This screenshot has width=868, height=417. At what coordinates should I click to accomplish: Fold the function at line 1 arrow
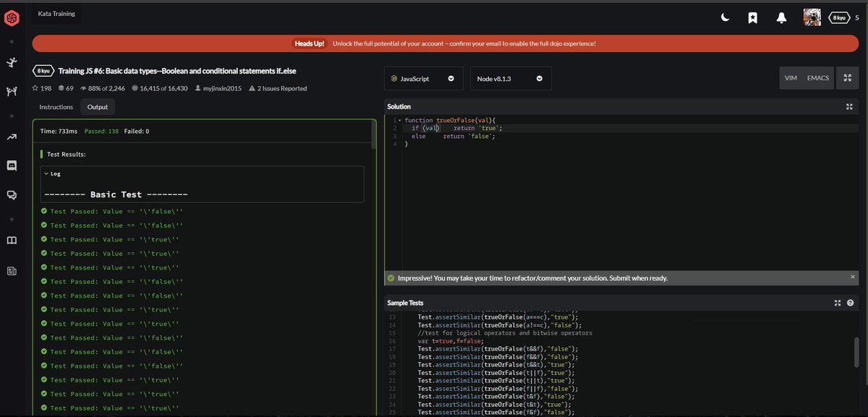pyautogui.click(x=399, y=120)
